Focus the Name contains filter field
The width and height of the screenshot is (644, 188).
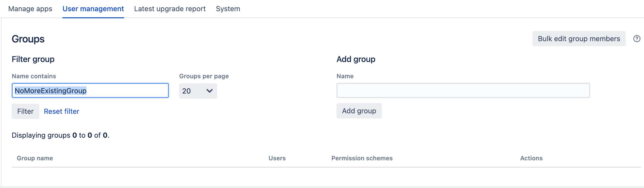[x=90, y=91]
